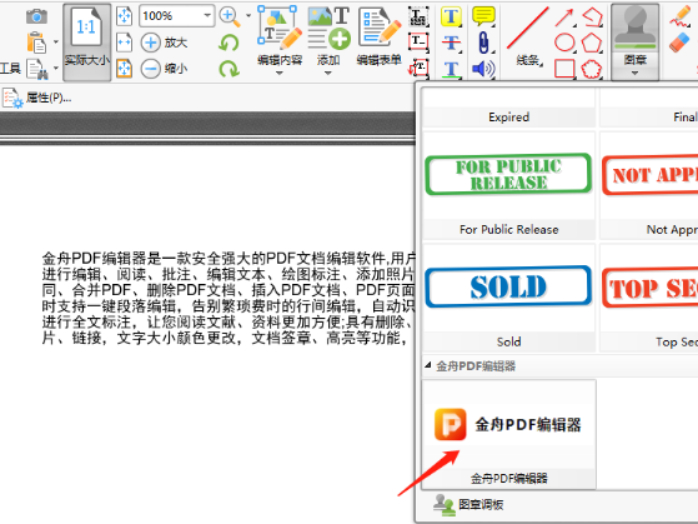Select the underline text tool

pos(451,69)
